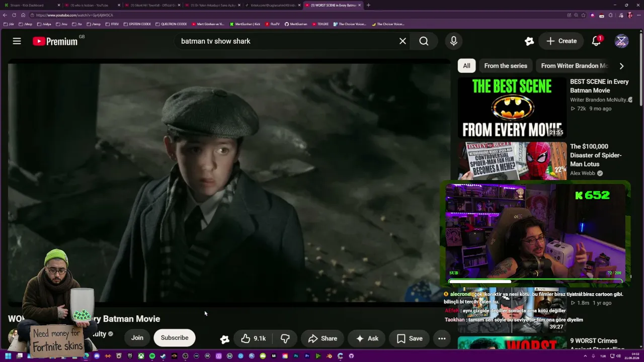Click the sparkle icon left of Create
This screenshot has width=644, height=362.
(x=529, y=41)
